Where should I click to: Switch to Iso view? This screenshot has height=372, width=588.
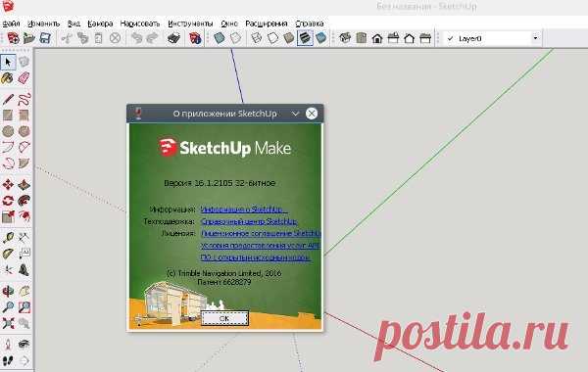(x=345, y=38)
